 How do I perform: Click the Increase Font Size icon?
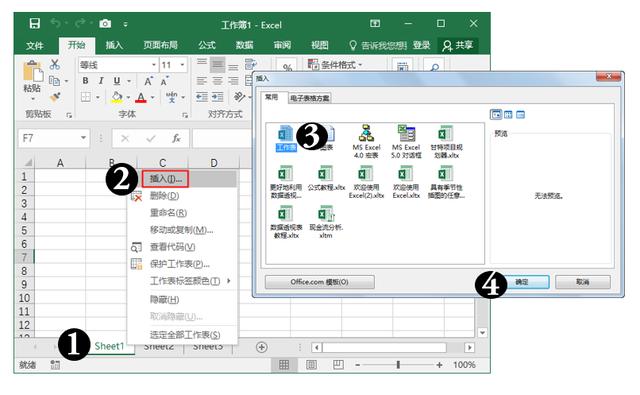148,81
